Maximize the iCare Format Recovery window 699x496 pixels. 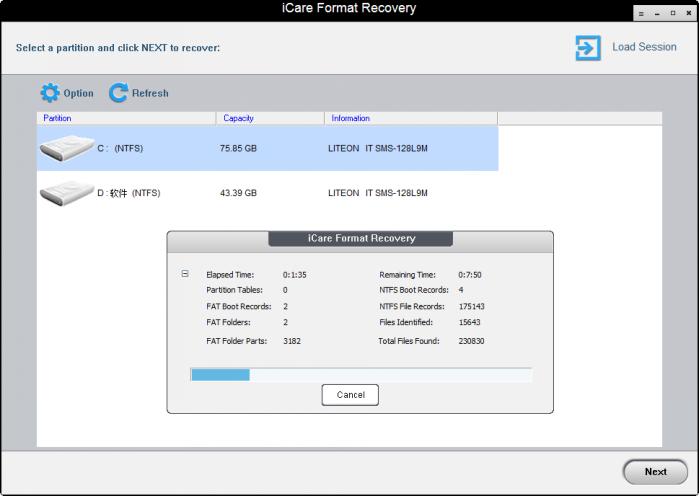pyautogui.click(x=673, y=13)
